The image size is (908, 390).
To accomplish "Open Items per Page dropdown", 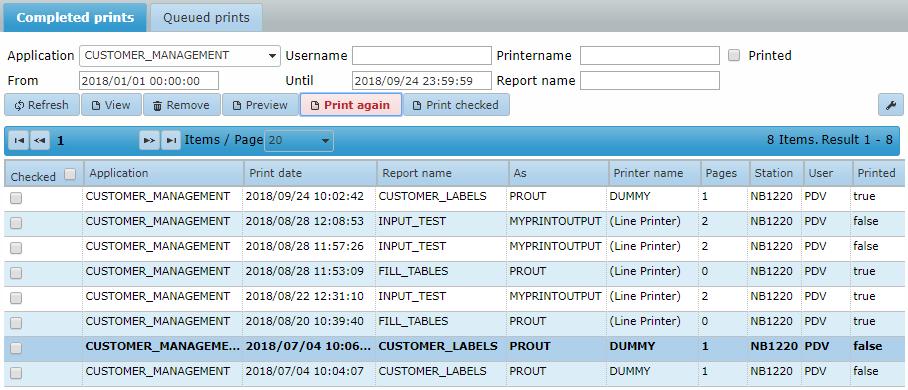I will tap(299, 140).
